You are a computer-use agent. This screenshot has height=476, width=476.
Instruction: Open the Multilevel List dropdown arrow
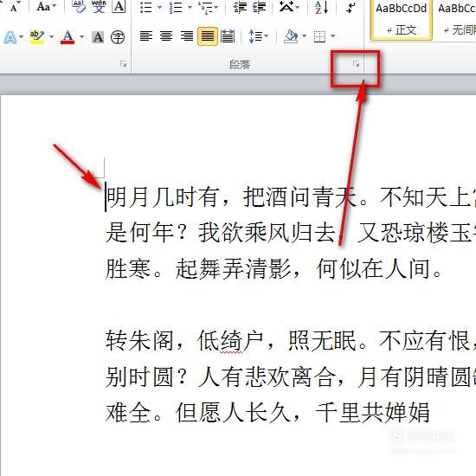coord(215,7)
